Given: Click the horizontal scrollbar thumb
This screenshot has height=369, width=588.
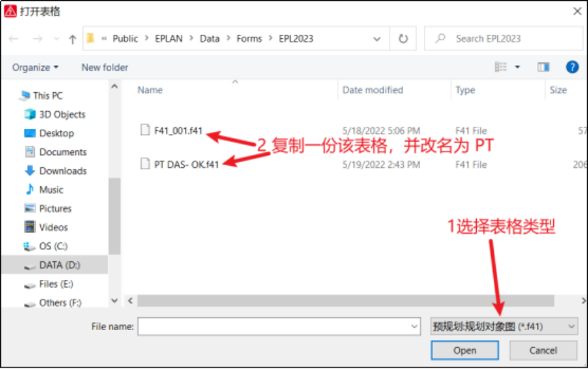Looking at the screenshot, I should coord(346,301).
